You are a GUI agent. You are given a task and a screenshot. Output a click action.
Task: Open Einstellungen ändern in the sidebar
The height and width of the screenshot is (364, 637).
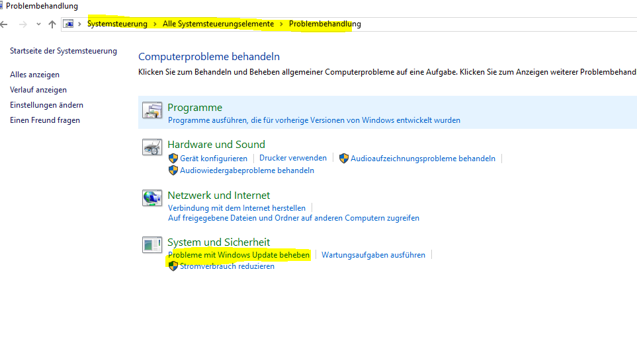(46, 104)
